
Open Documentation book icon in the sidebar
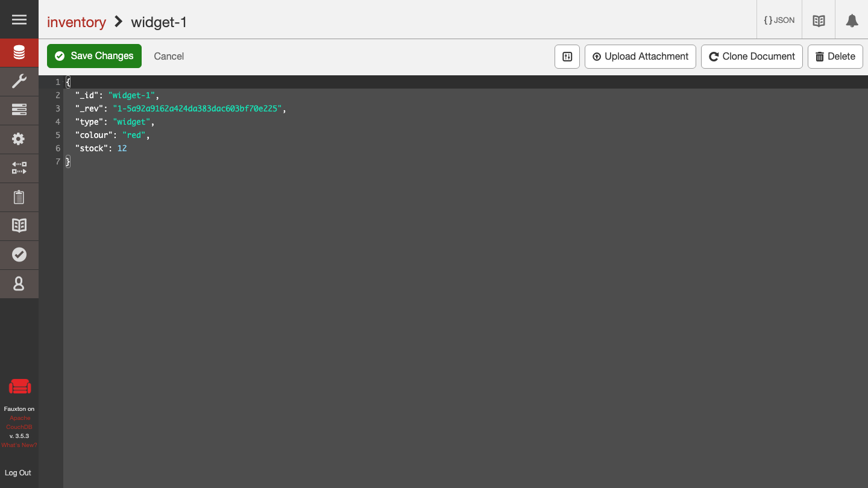pos(19,226)
